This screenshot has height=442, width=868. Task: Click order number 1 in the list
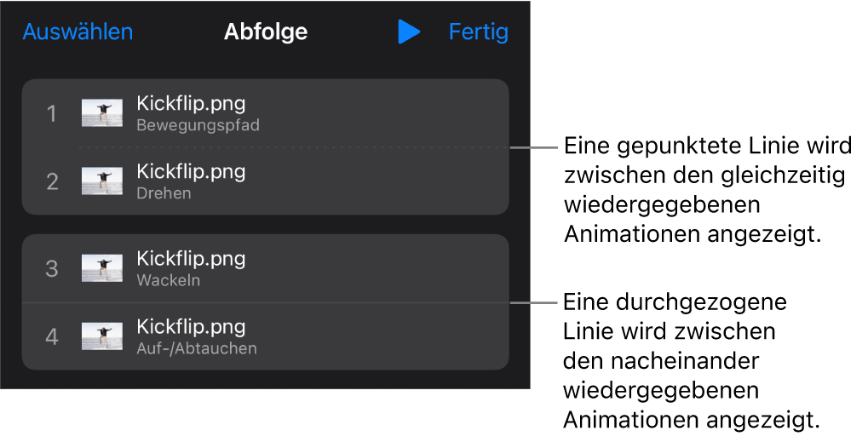(x=52, y=113)
